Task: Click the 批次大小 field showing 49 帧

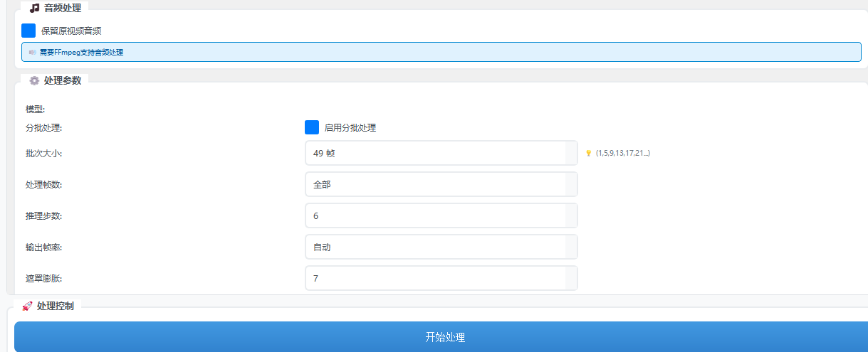Action: click(441, 153)
